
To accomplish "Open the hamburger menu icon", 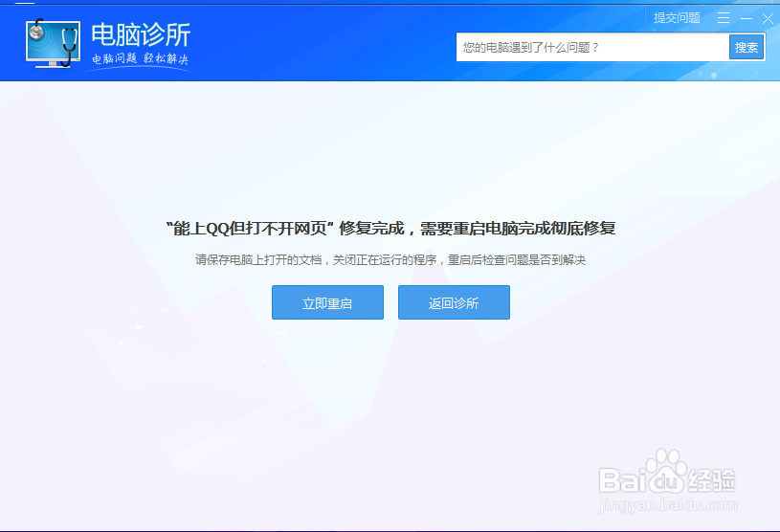I will coord(724,18).
